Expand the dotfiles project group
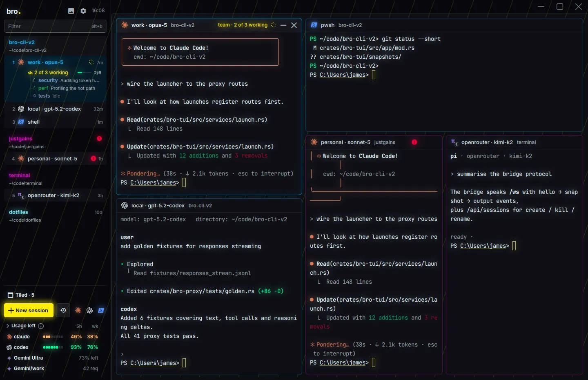Image resolution: width=588 pixels, height=380 pixels. coord(18,212)
